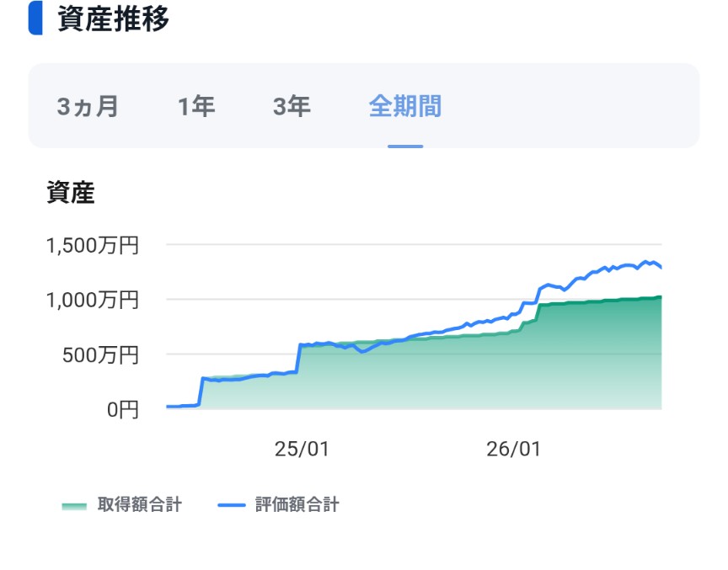Image resolution: width=728 pixels, height=570 pixels.
Task: Click the blue 評価額合計 legend line
Action: (231, 505)
